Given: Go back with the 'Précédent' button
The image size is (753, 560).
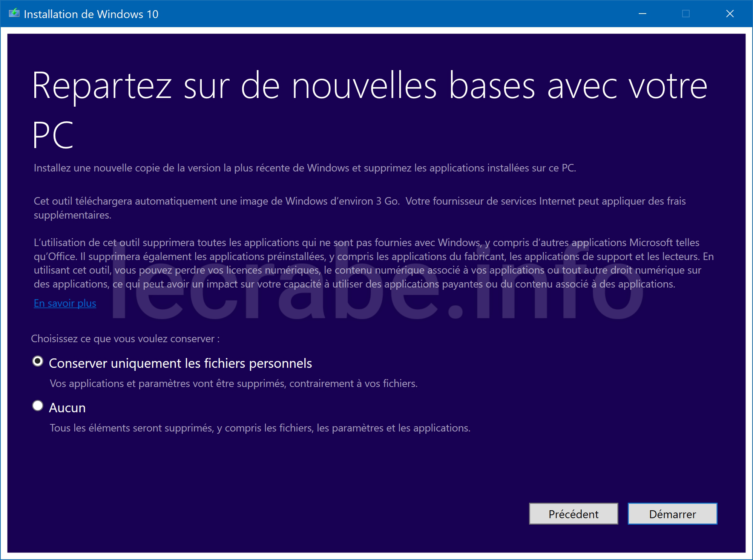Looking at the screenshot, I should [574, 514].
